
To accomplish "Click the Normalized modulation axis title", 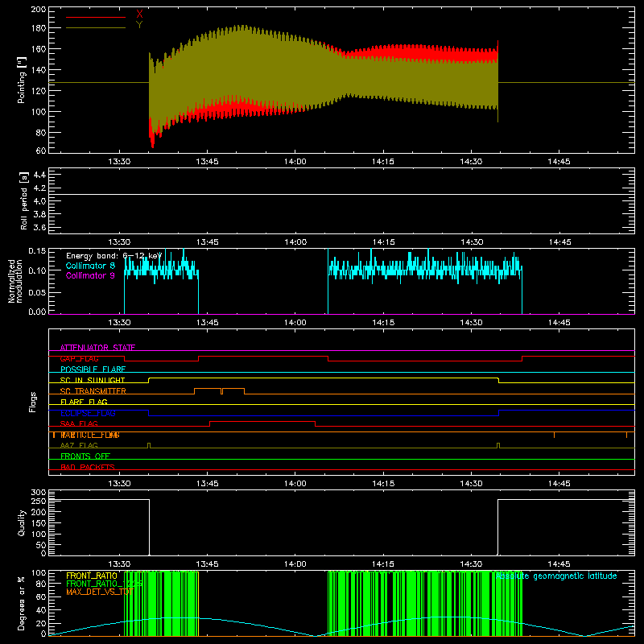I will 14,281.
